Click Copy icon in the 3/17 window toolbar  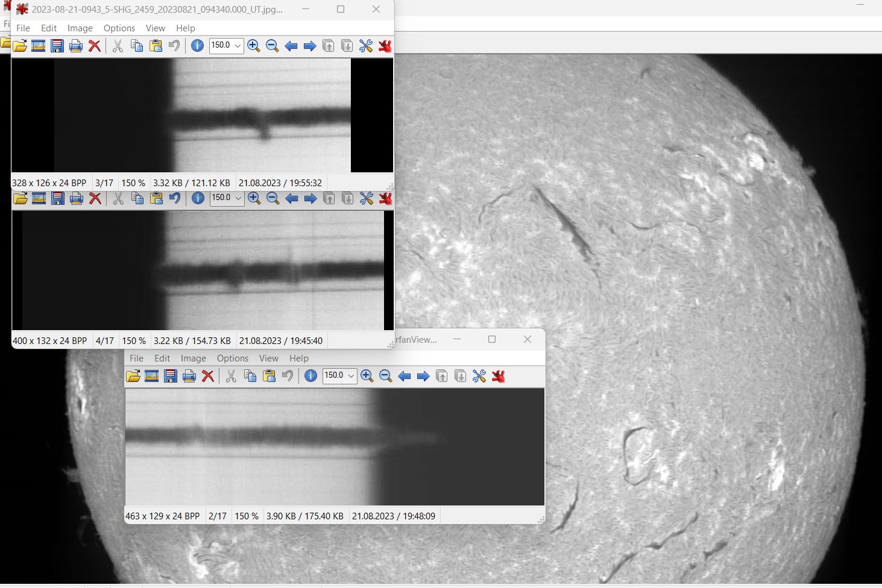tap(137, 46)
